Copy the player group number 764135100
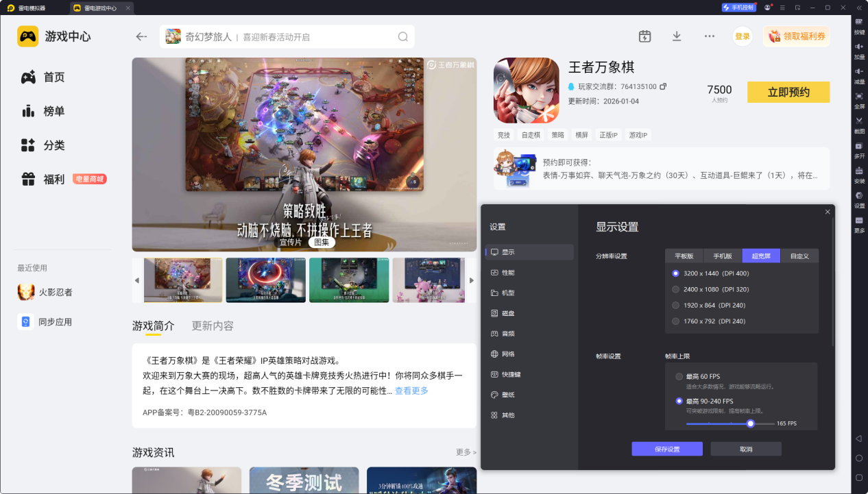The image size is (868, 494). coord(663,86)
